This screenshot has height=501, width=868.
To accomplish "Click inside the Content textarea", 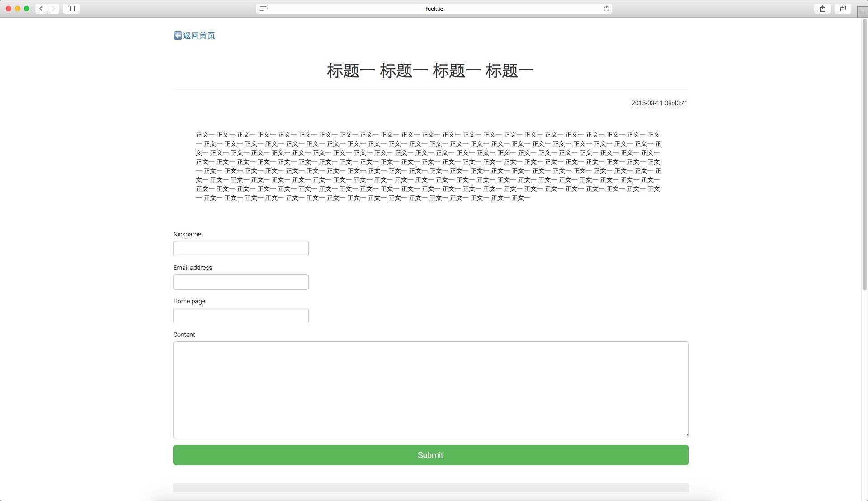I will (430, 389).
